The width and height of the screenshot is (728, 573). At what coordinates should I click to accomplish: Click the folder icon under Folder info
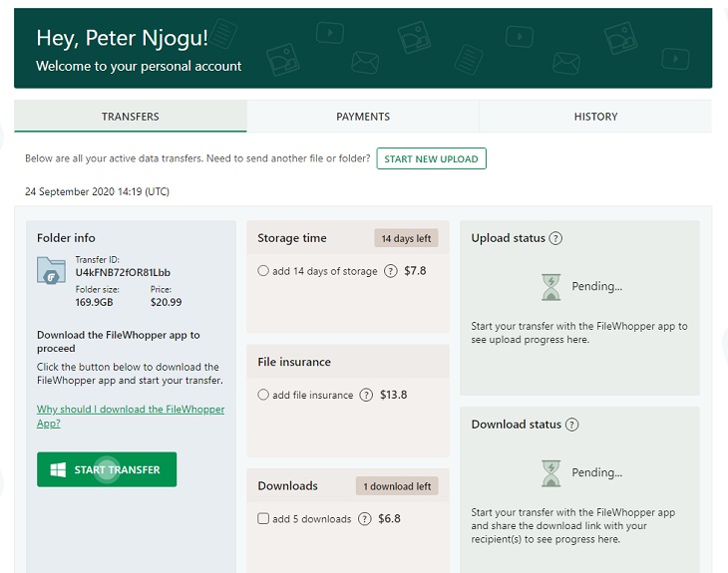pos(51,270)
